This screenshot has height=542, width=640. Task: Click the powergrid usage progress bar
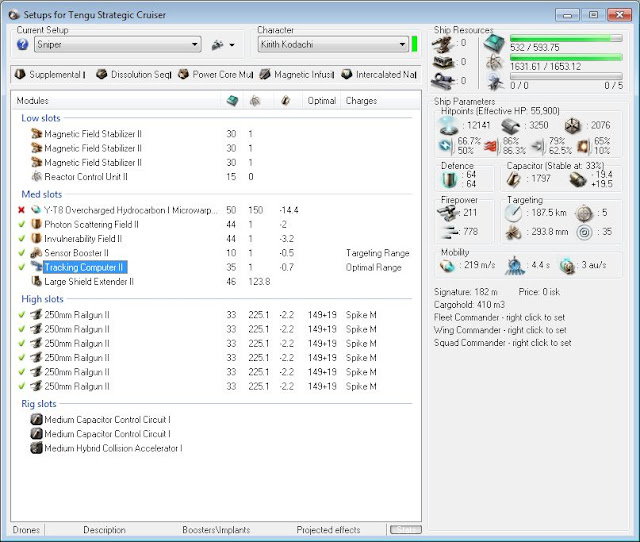point(566,57)
